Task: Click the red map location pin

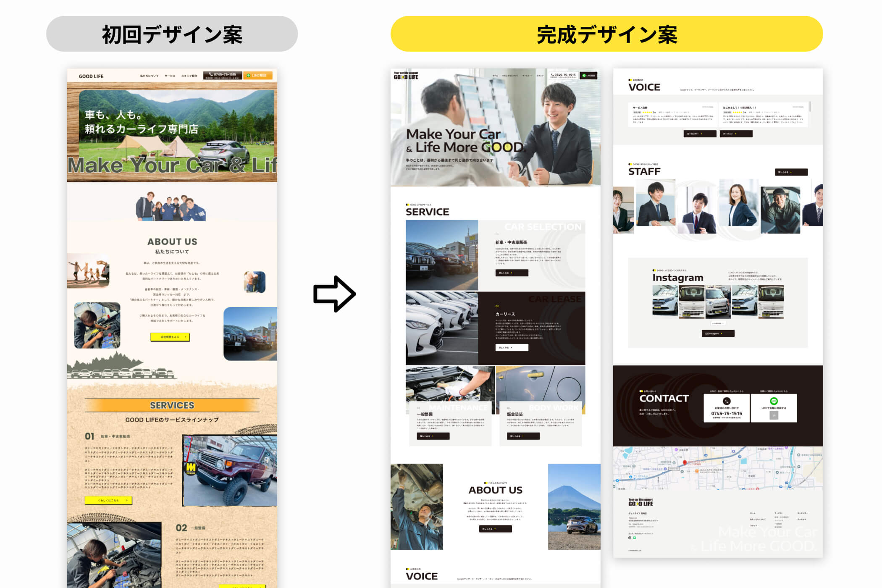Action: [x=685, y=462]
